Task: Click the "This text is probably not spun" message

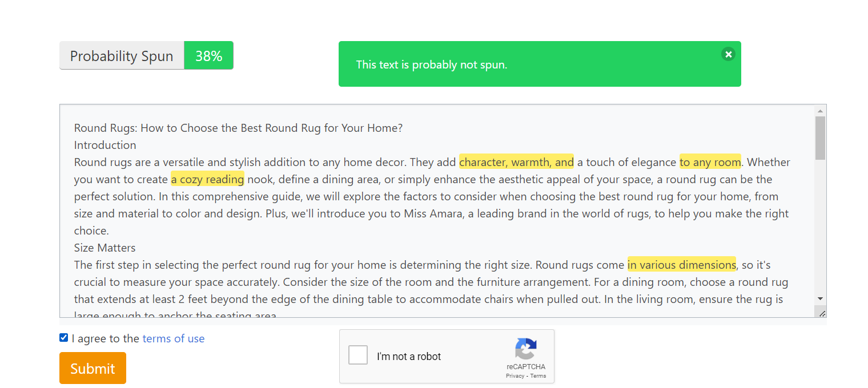Action: click(431, 65)
